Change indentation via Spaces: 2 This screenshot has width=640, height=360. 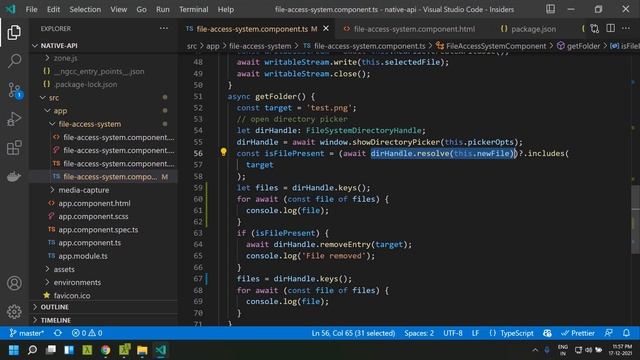tap(419, 333)
